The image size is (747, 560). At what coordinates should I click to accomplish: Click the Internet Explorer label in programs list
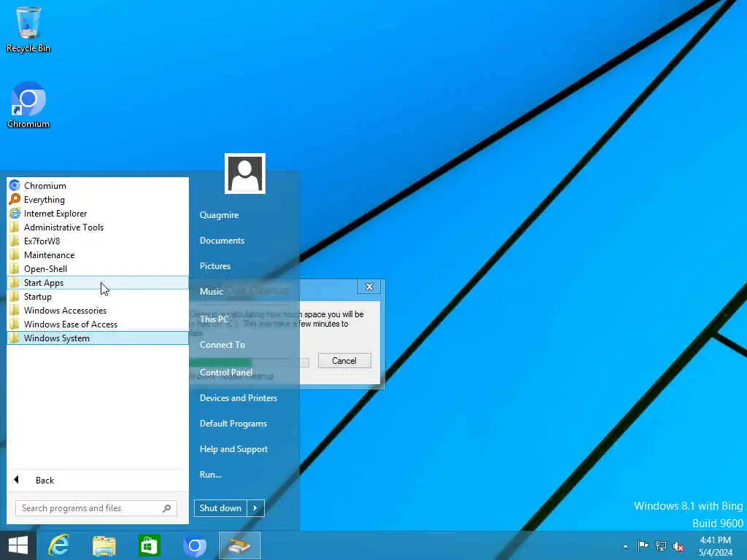tap(55, 214)
